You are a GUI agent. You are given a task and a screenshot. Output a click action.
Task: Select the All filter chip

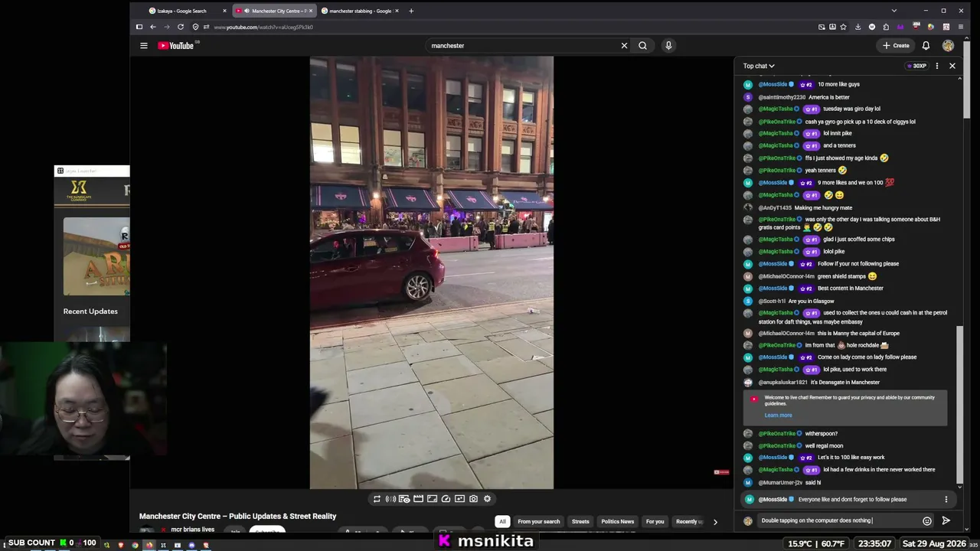(x=502, y=522)
